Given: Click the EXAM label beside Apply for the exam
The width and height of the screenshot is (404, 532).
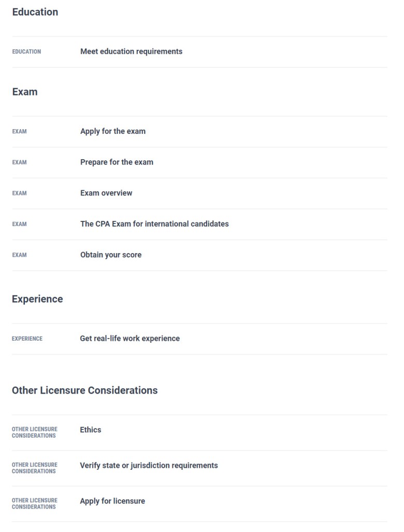Looking at the screenshot, I should (20, 132).
